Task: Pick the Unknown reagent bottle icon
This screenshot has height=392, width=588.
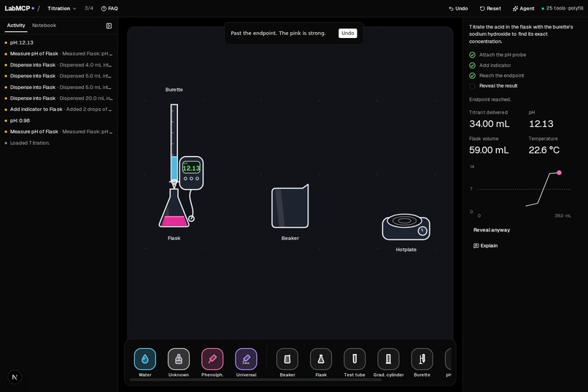Action: (179, 359)
